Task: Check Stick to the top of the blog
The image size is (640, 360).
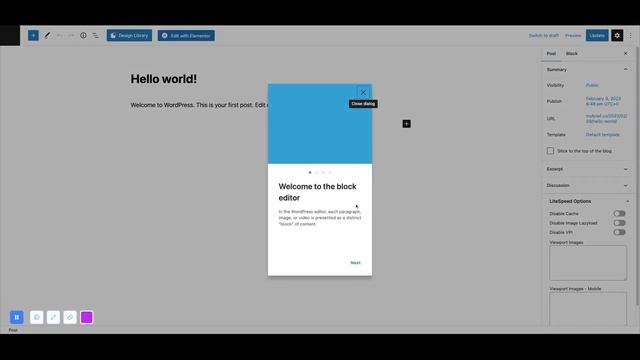Action: (550, 151)
